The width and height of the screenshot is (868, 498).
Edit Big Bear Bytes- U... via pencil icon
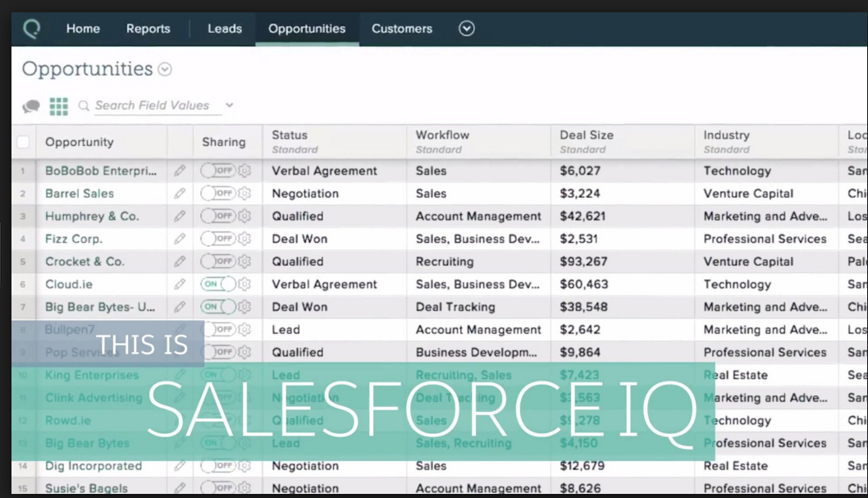click(x=180, y=307)
